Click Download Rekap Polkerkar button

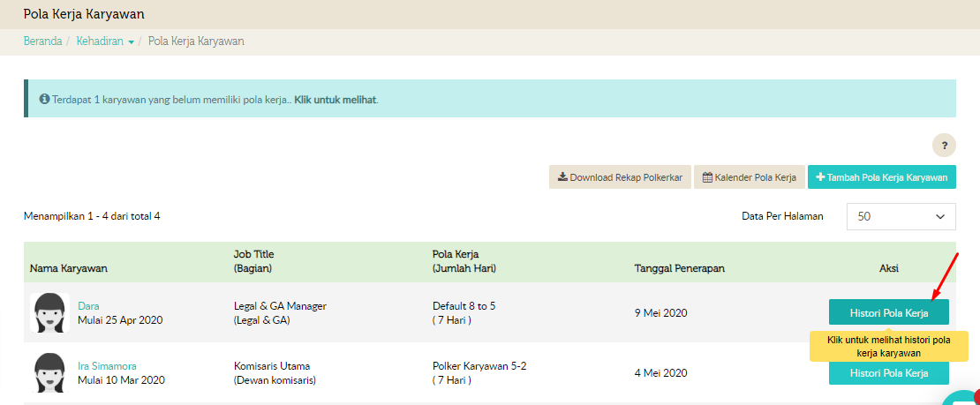tap(619, 177)
